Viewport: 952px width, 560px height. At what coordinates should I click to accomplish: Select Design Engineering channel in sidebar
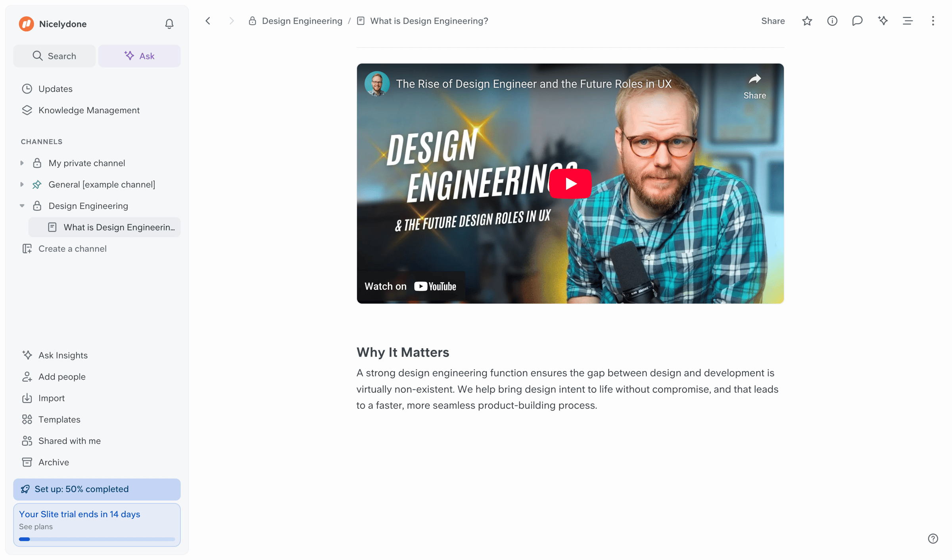[x=88, y=206]
